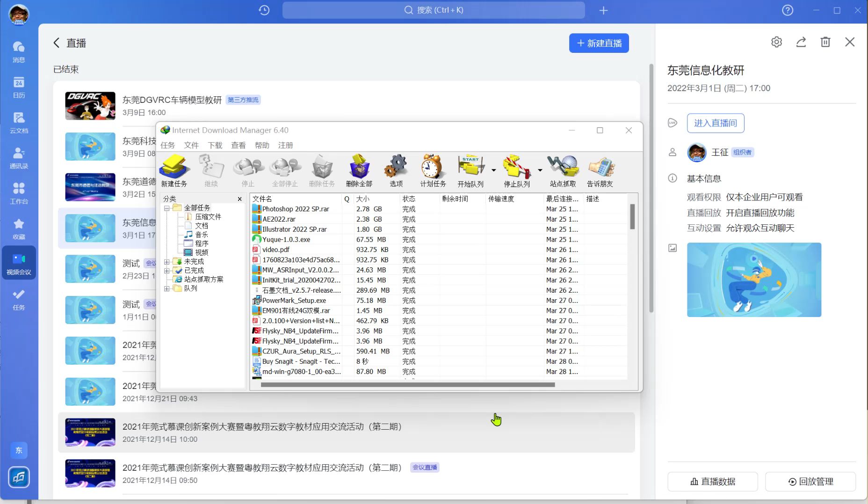Screen dimensions: 868x504
Task: Click the search input field
Action: (434, 10)
